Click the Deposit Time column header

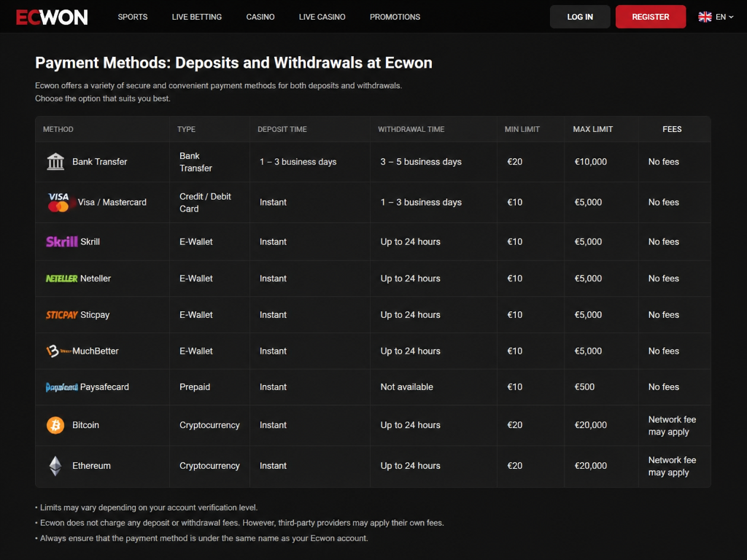pos(282,129)
